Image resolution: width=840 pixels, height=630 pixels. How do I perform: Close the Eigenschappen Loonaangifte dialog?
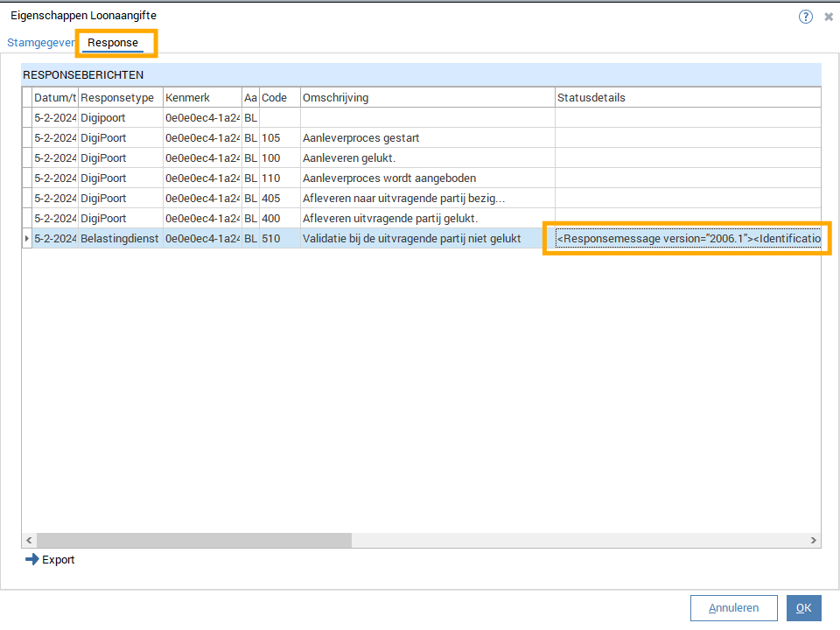[x=829, y=17]
